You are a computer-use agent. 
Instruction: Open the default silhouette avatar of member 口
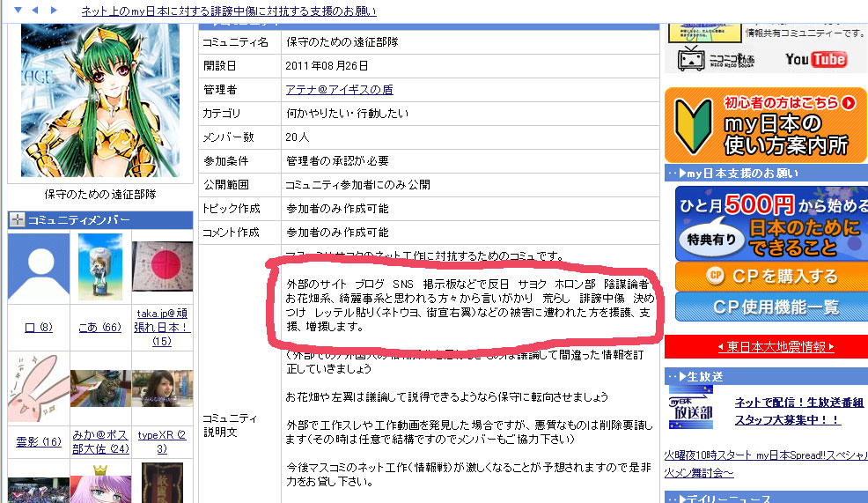[x=38, y=268]
